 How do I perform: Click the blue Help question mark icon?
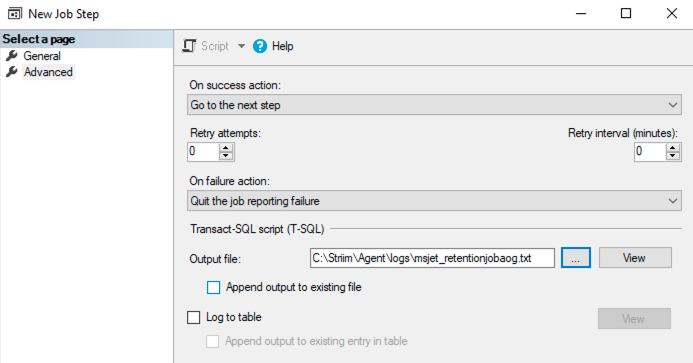coord(260,46)
